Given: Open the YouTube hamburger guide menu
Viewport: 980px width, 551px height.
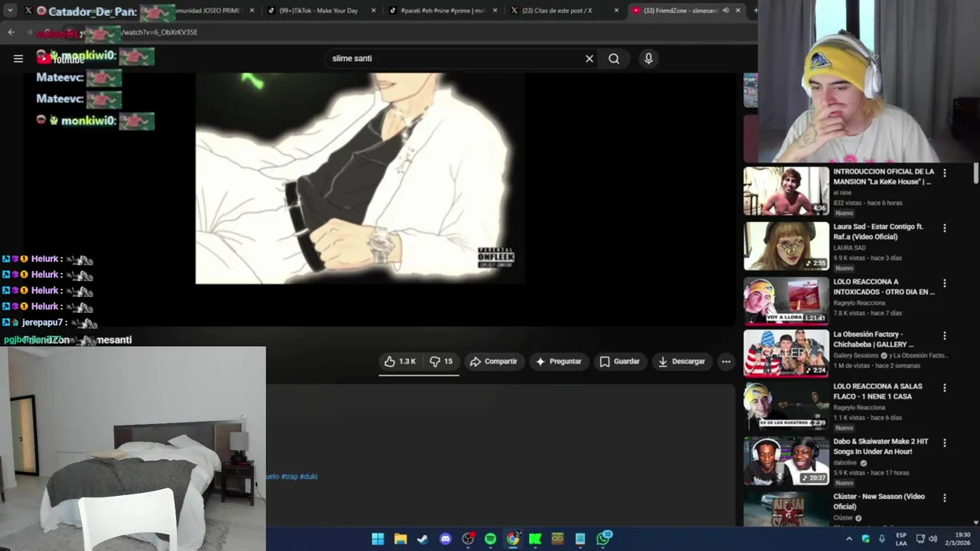Looking at the screenshot, I should point(18,58).
